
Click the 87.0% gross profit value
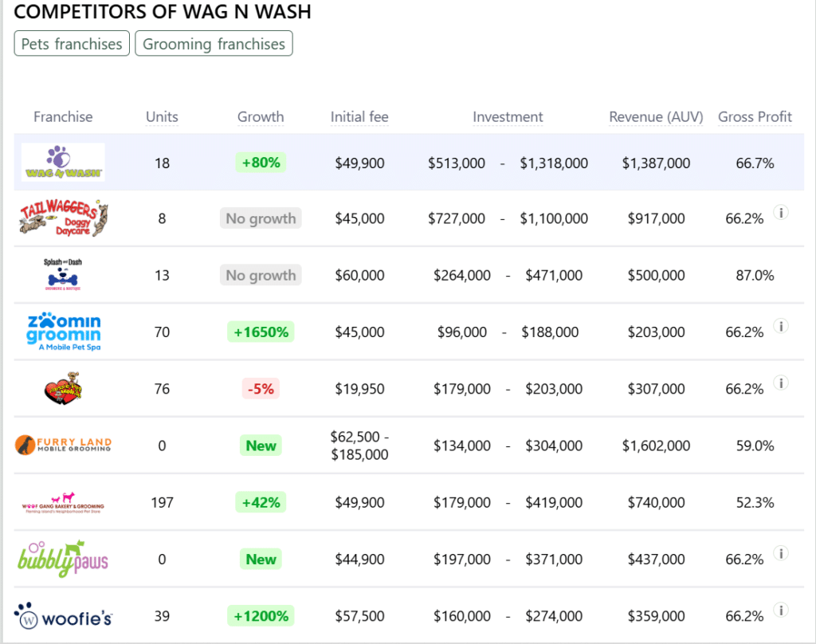tap(755, 276)
